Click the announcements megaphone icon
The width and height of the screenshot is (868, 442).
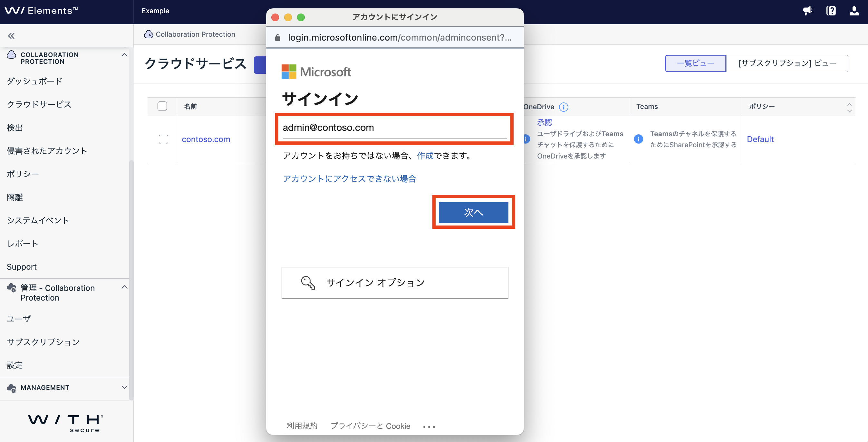(808, 11)
